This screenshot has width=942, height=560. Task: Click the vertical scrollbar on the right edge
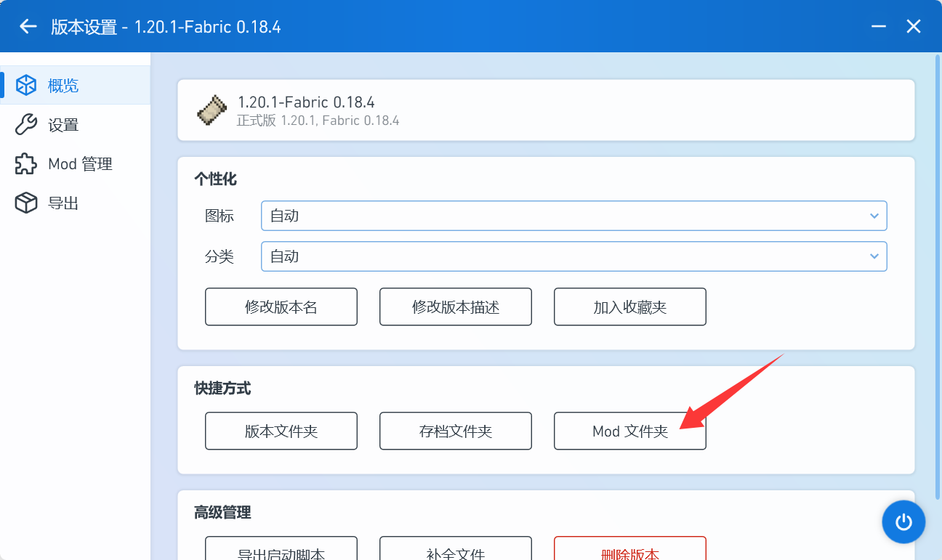[x=936, y=276]
